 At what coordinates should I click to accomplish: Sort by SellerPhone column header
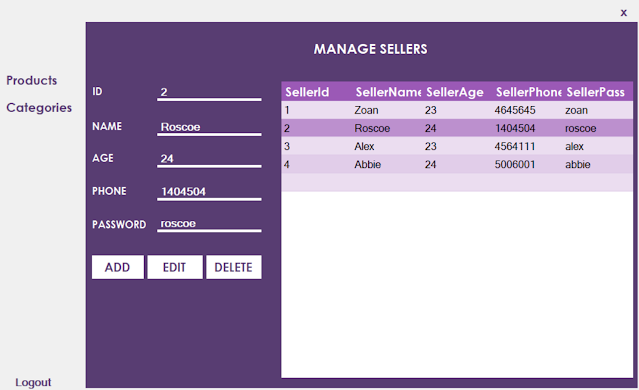528,92
